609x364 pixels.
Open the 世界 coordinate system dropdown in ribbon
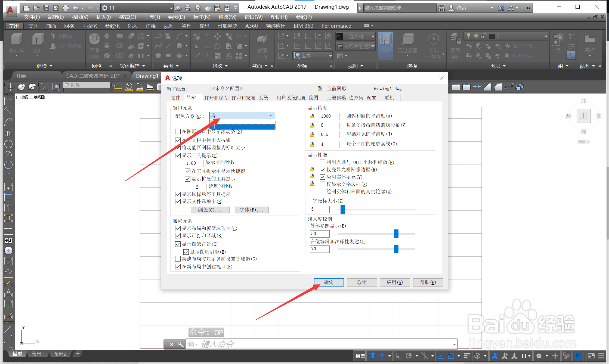pos(313,56)
